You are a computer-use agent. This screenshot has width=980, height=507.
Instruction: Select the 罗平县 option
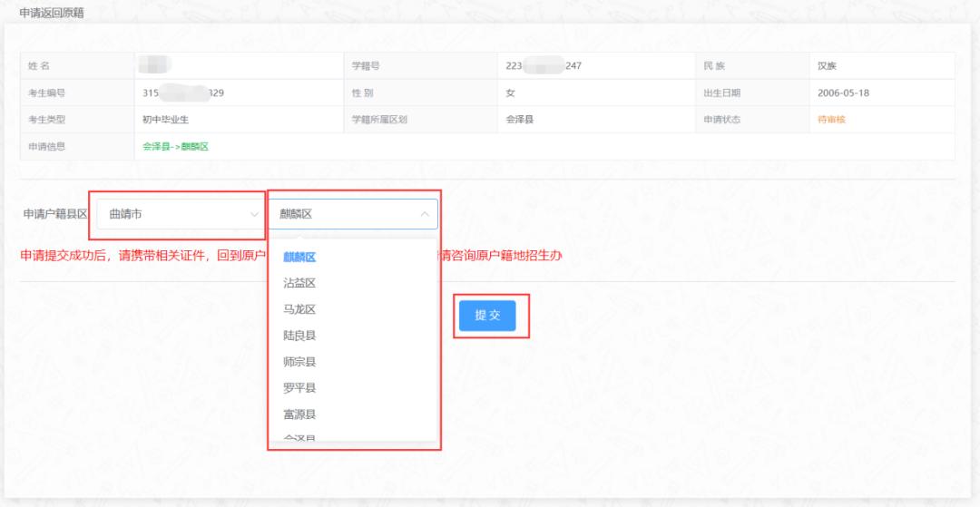pos(299,388)
